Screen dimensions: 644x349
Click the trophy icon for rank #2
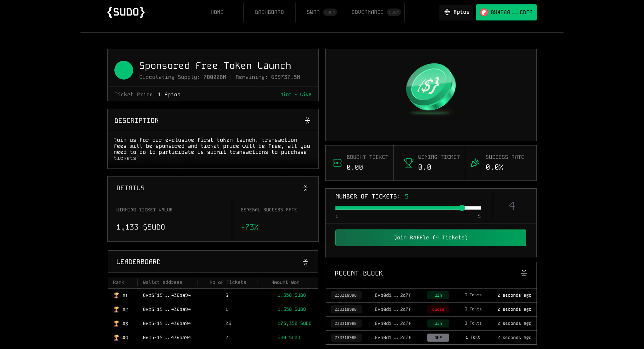116,309
